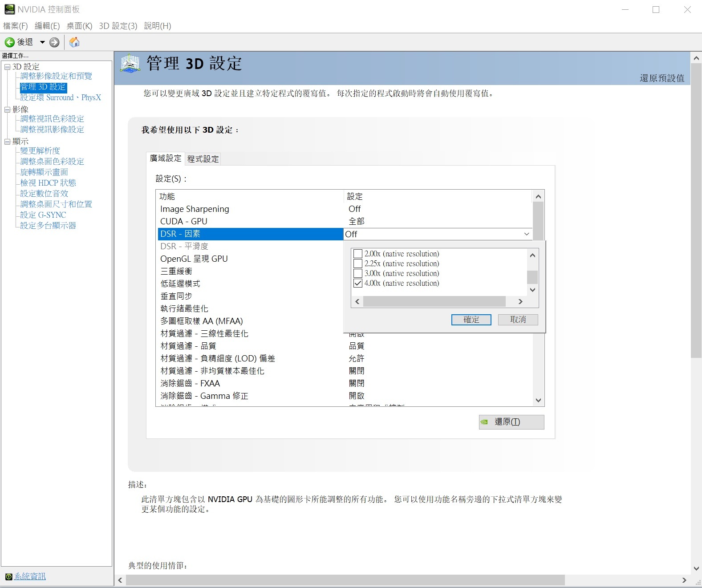The image size is (702, 588).
Task: Click scroll-up arrow in DSR factor list
Action: click(532, 255)
